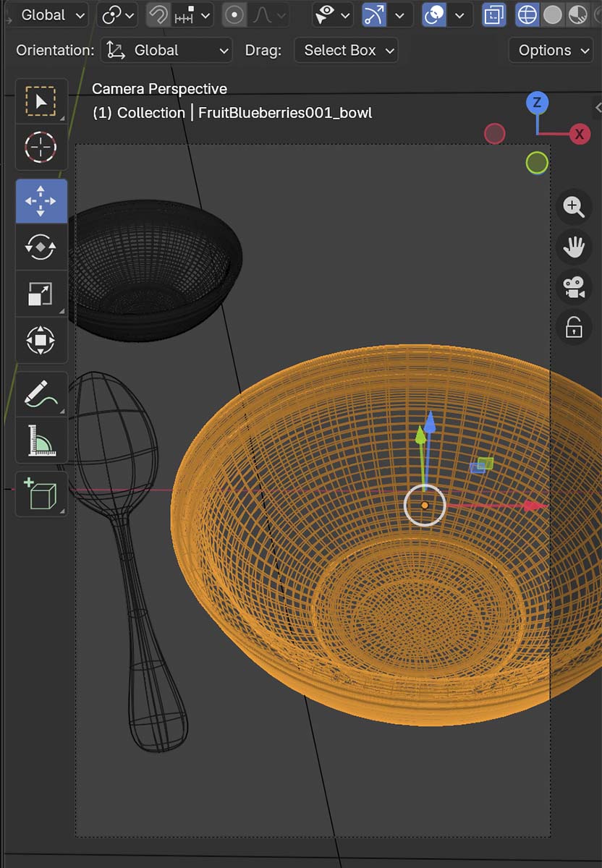Select the Add Cube tool

tap(41, 495)
